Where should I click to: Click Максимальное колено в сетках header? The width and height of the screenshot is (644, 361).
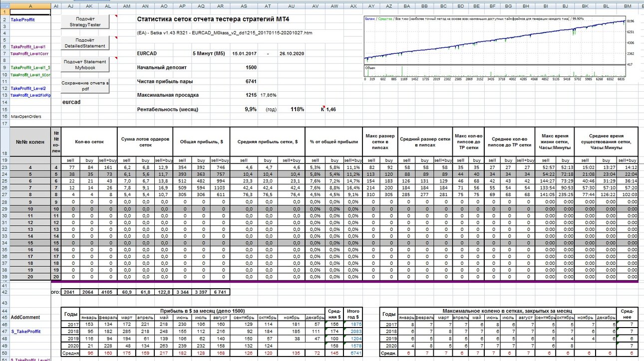(x=508, y=311)
